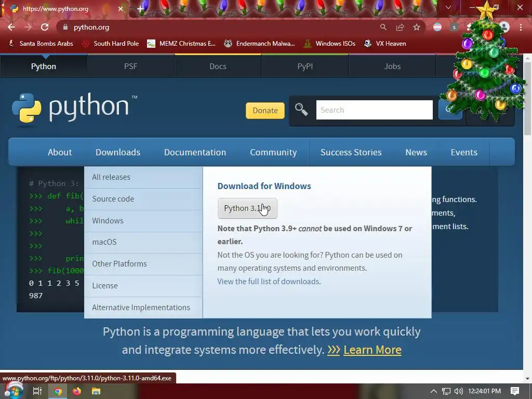Screen dimensions: 532x399
Task: Open Endermanch Malware bookmark
Action: click(260, 44)
